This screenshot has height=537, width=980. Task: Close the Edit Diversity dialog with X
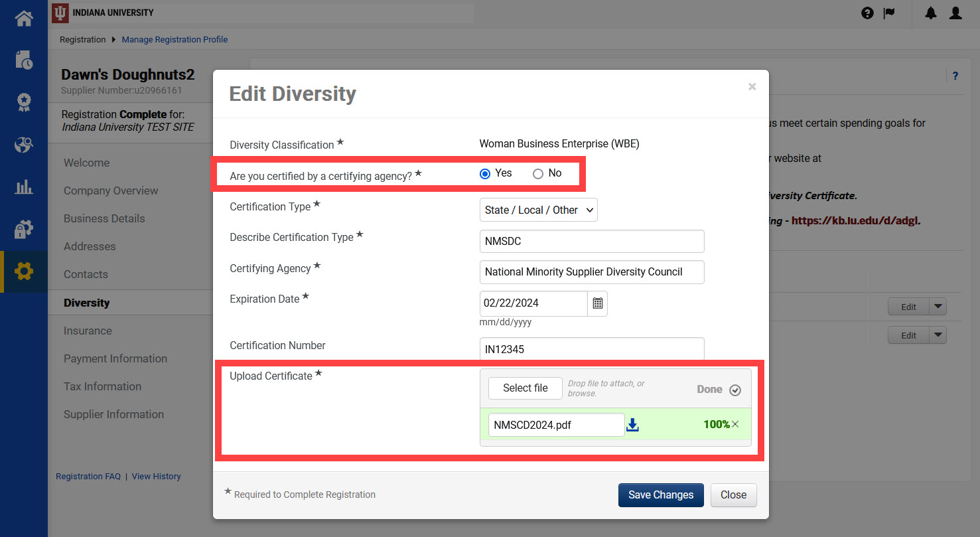[x=752, y=86]
